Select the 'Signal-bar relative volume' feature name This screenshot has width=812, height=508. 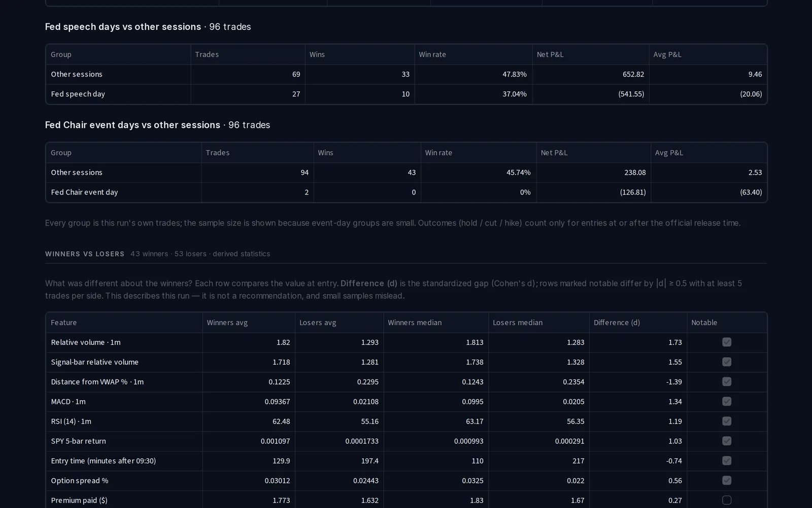pyautogui.click(x=94, y=362)
